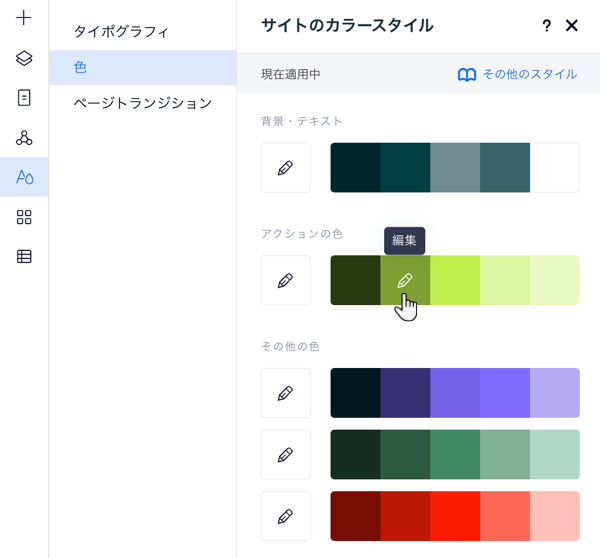Edit the 背景・テキスト palette with pencil button
600x558 pixels.
[285, 168]
